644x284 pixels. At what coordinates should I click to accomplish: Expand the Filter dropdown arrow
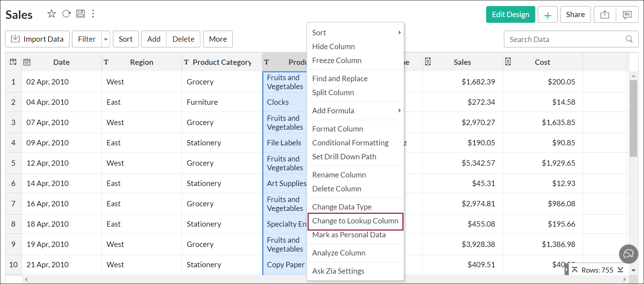tap(106, 39)
